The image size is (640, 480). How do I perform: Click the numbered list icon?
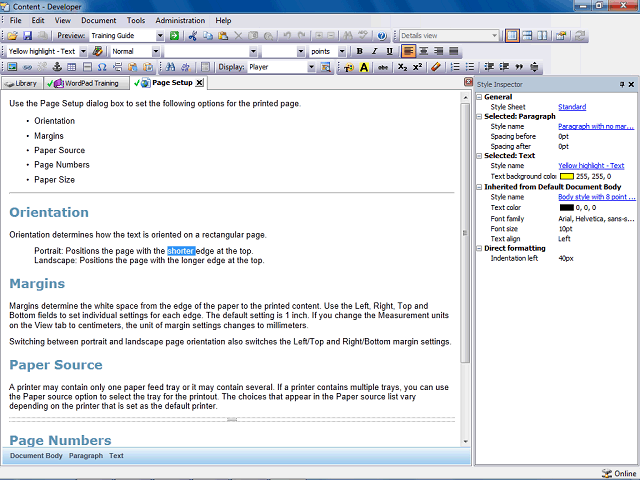coord(455,67)
